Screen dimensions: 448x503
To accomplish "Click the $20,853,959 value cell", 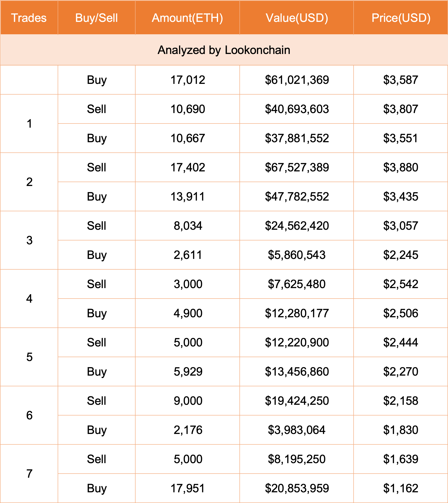I will 297,488.
